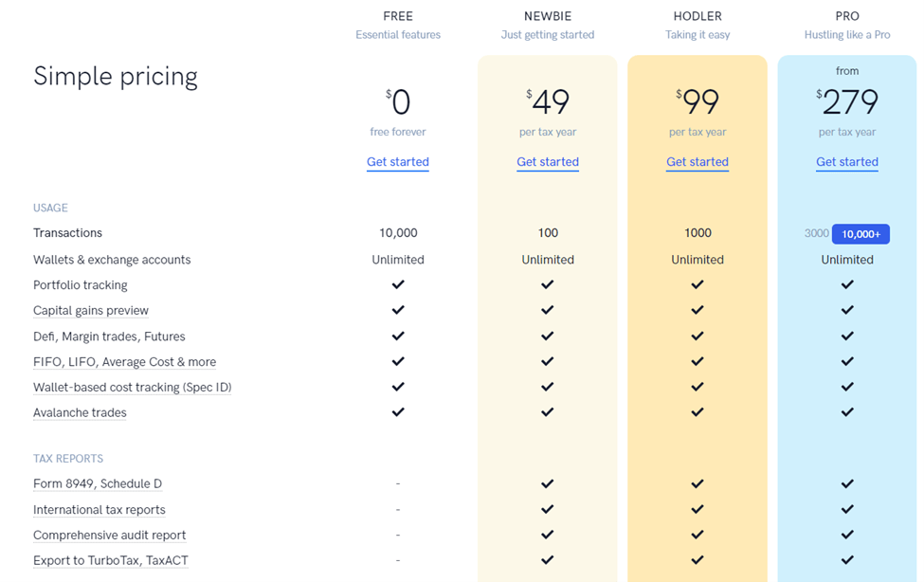Screen dimensions: 924x582
Task: Open Wallet-based cost tracking (Spec ID) link
Action: click(x=132, y=388)
